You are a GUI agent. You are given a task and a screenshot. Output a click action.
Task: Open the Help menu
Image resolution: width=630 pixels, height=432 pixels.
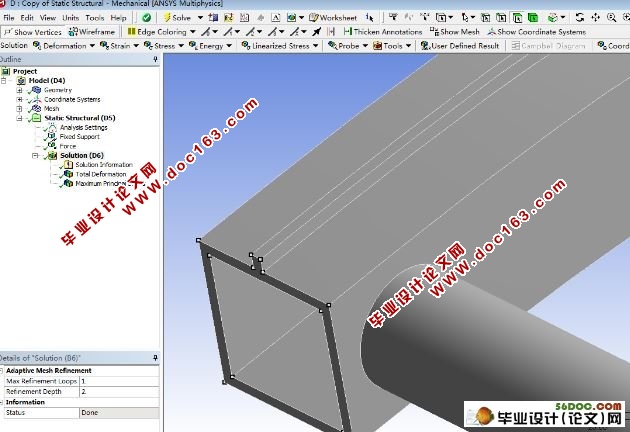[118, 18]
